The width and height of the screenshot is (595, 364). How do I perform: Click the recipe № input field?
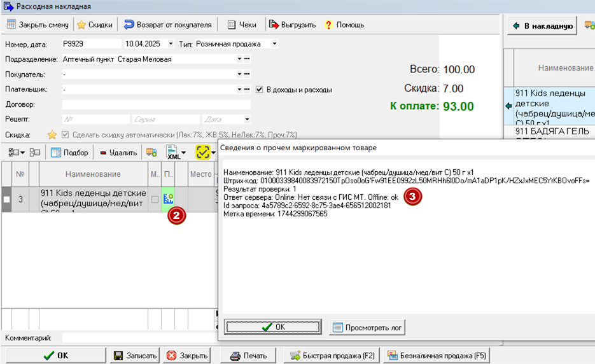[x=96, y=120]
